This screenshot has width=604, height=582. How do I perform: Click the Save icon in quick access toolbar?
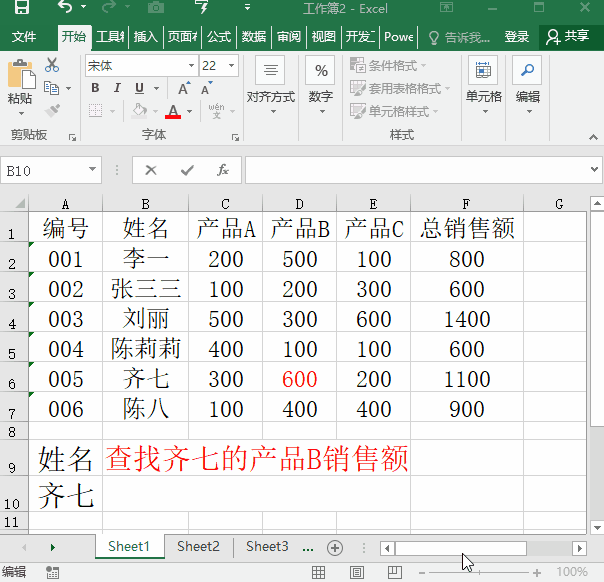tap(22, 7)
